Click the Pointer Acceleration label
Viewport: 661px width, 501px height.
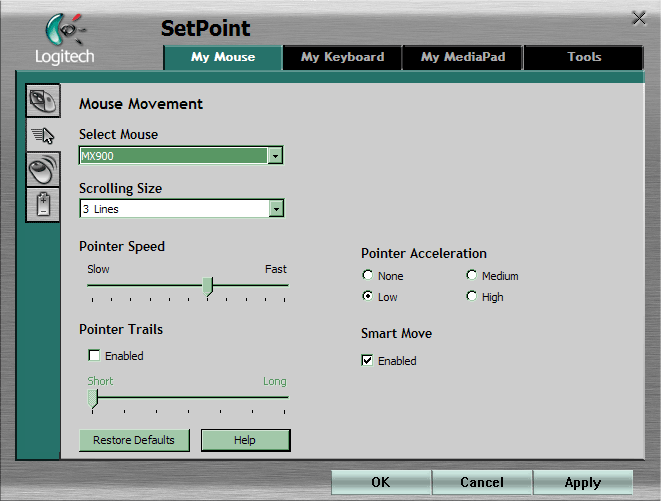click(x=424, y=253)
